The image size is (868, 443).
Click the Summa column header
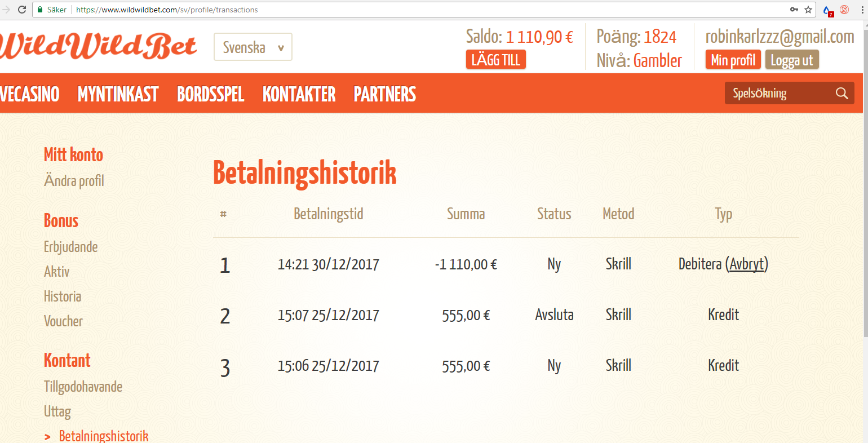[466, 214]
